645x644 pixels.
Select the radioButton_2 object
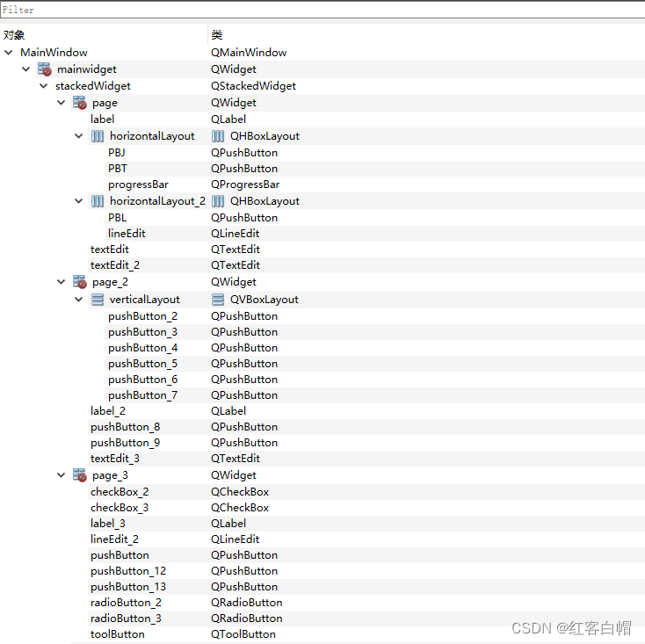pyautogui.click(x=126, y=603)
